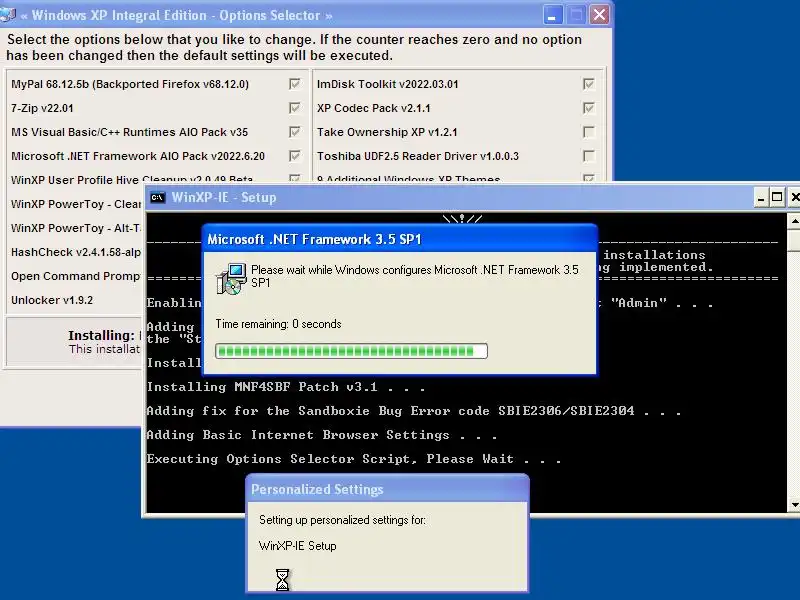Click the hourglass icon in Personalized Settings
Viewport: 800px width, 600px height.
[282, 580]
